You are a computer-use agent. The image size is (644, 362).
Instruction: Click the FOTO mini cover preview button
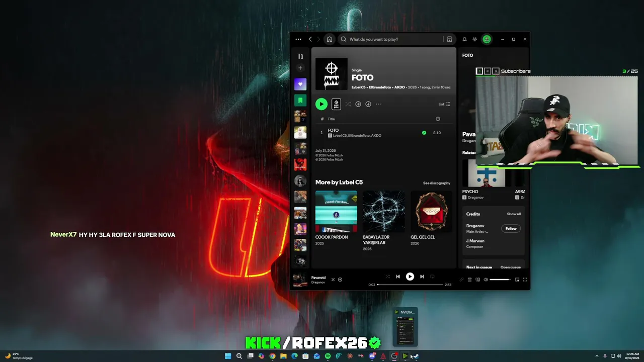coord(336,104)
